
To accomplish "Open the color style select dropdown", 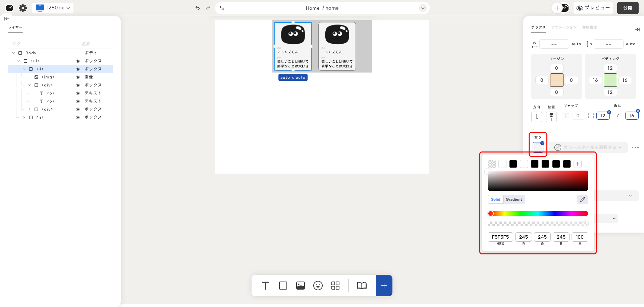I will [x=589, y=147].
